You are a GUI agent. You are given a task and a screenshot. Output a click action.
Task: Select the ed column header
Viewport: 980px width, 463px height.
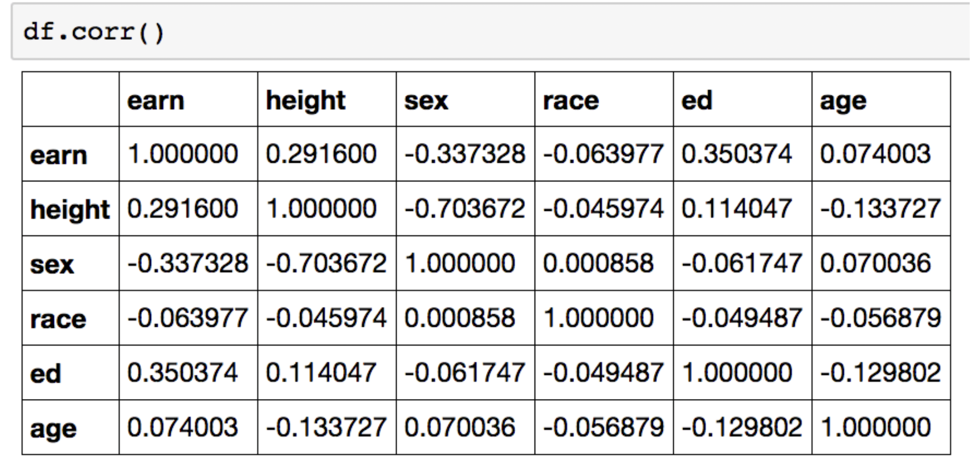[742, 99]
